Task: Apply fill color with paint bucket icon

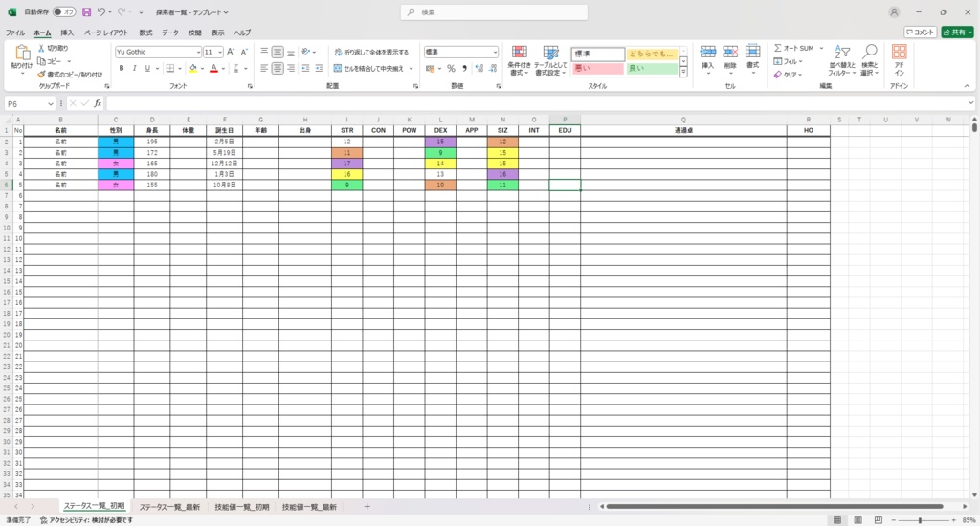Action: tap(193, 68)
